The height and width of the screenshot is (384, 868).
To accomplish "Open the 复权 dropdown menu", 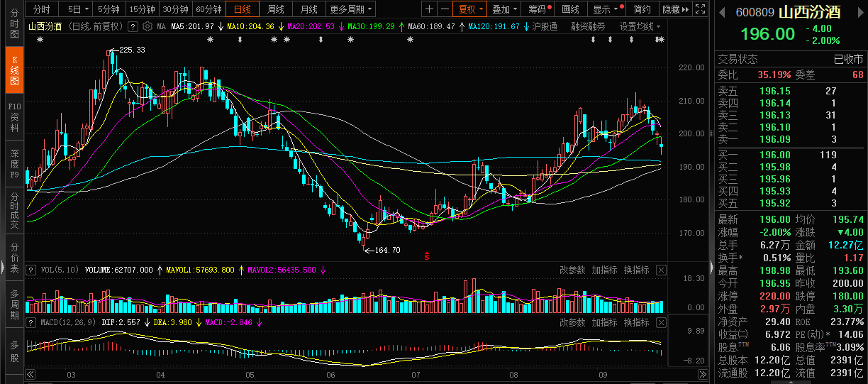I will (470, 9).
